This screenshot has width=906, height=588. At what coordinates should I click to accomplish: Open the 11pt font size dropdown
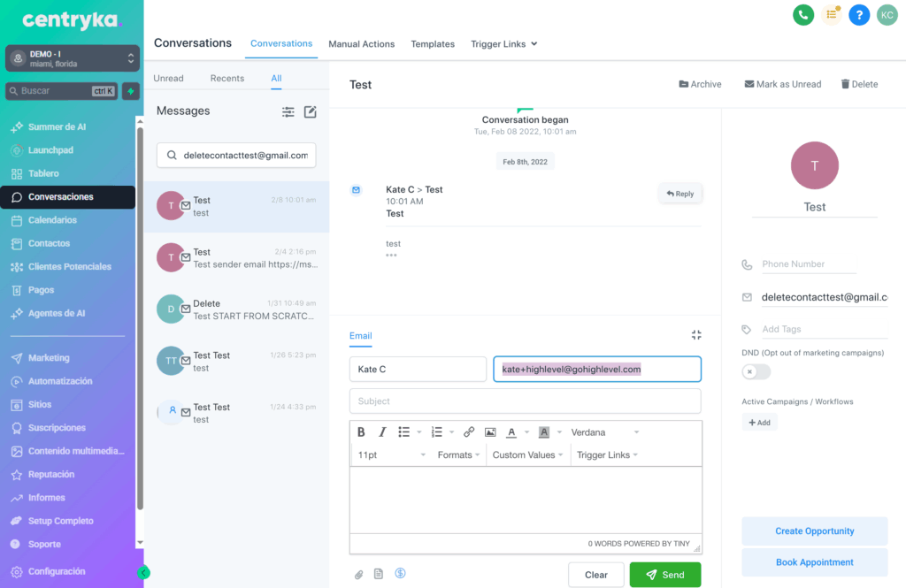[x=391, y=454]
